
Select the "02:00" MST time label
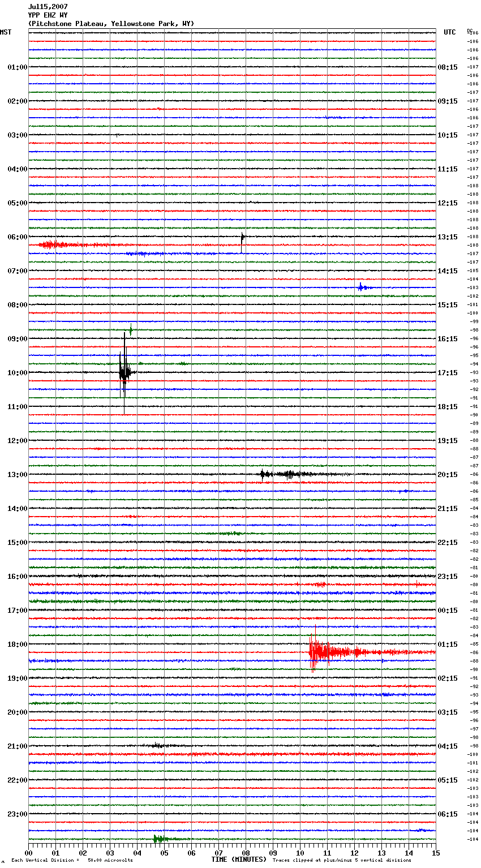tap(18, 101)
